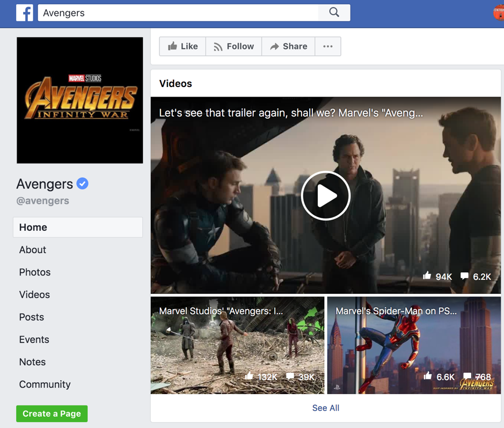Select Community in the sidebar menu
The height and width of the screenshot is (428, 504).
(45, 385)
